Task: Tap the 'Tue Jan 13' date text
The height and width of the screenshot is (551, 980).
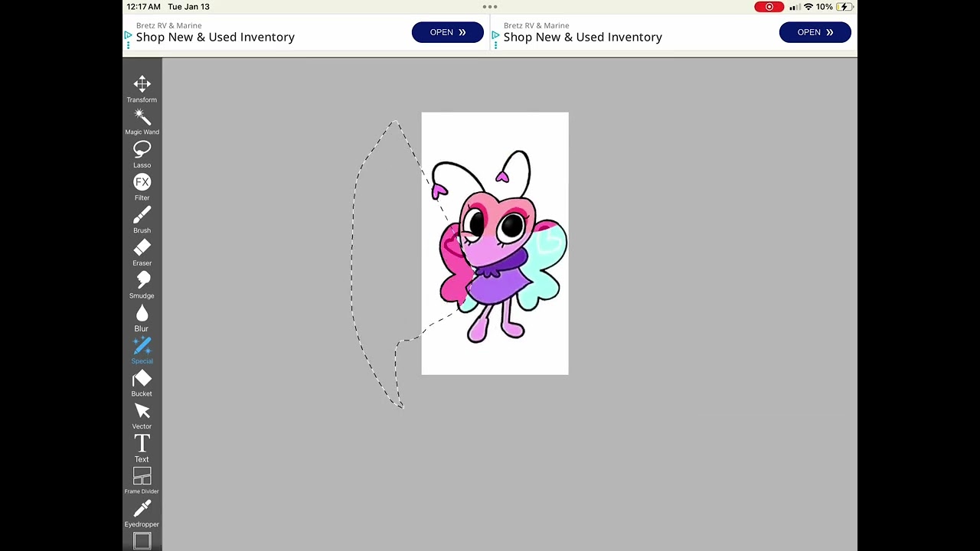Action: (x=188, y=7)
